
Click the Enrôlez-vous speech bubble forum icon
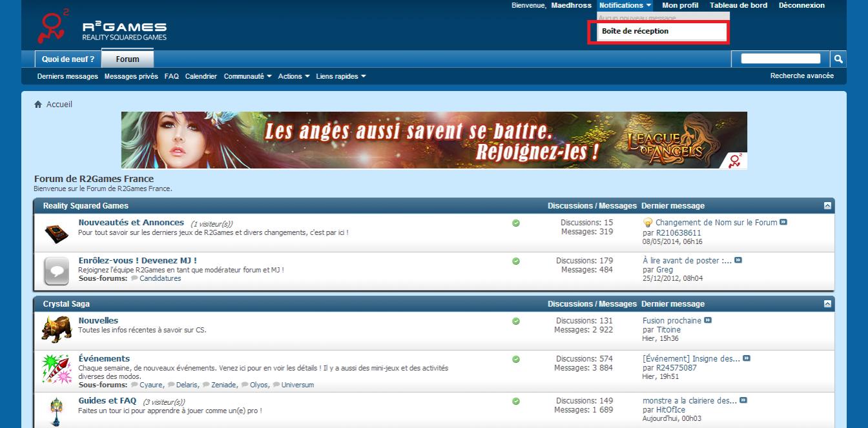56,270
